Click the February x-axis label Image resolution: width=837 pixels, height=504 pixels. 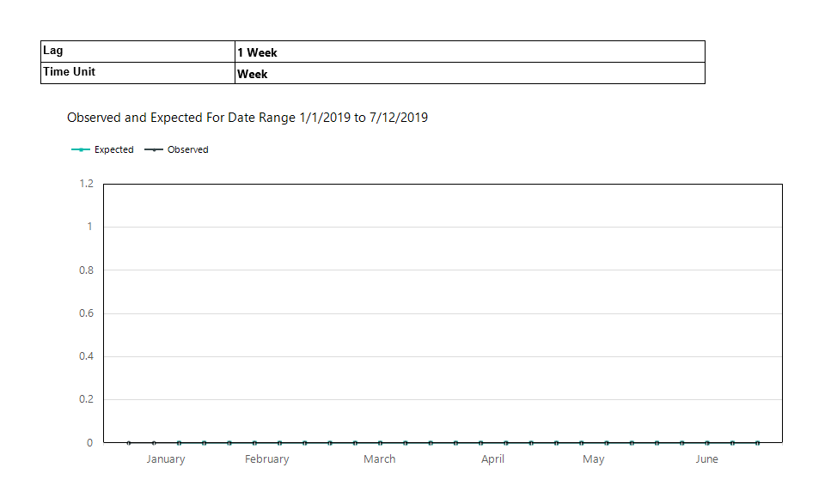coord(267,459)
